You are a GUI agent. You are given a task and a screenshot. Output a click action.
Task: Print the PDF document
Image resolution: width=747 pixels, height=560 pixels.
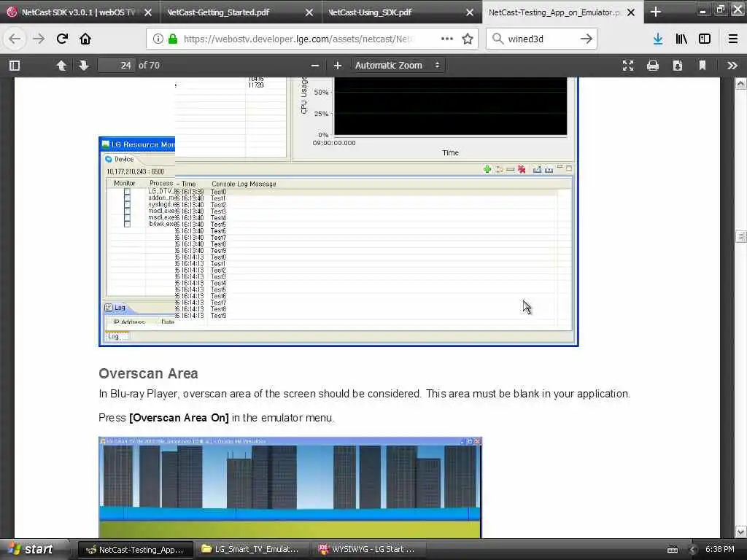653,66
